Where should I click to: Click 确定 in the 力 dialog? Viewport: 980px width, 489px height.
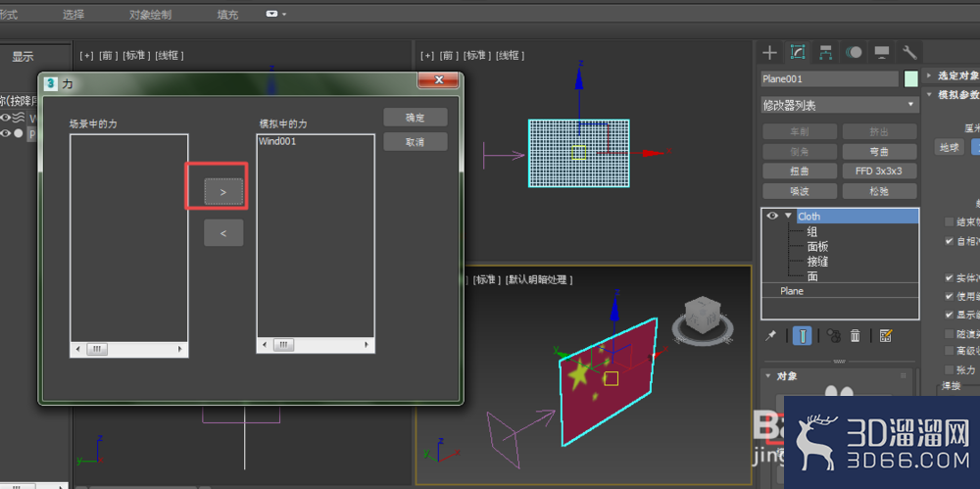tap(415, 117)
